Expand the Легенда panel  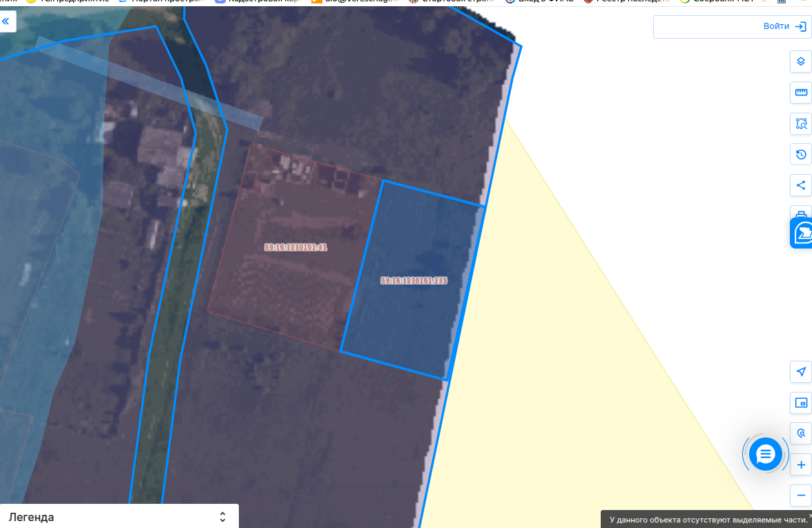click(119, 517)
